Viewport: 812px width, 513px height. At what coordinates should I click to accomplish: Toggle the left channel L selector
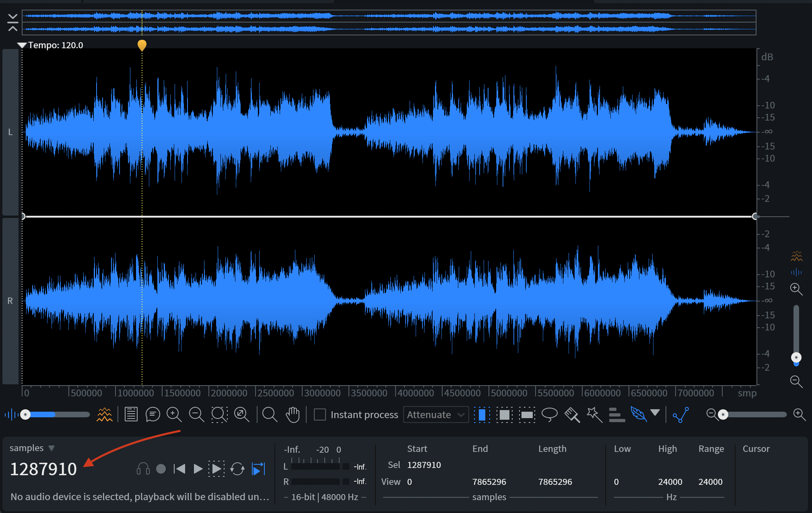10,132
